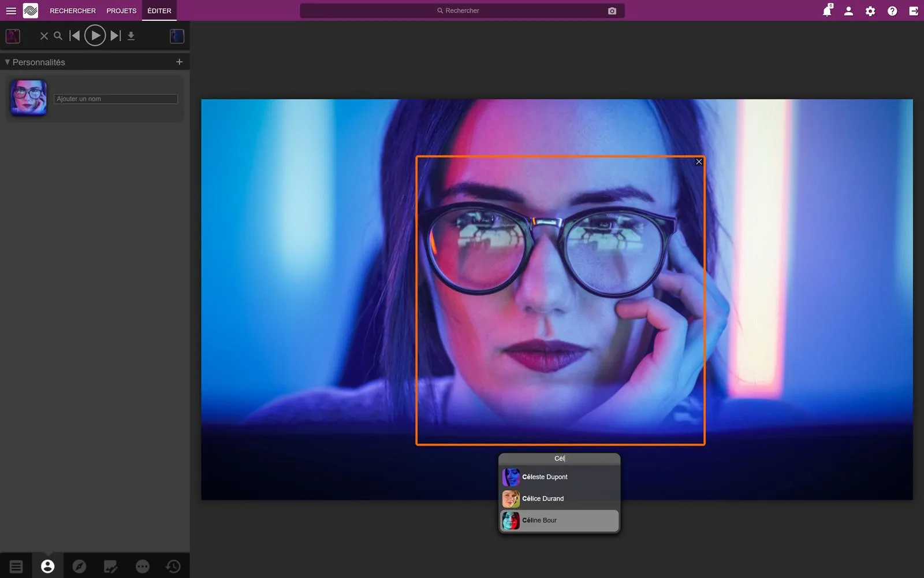The height and width of the screenshot is (578, 924).
Task: Focus the top Rechercher search bar
Action: pyautogui.click(x=462, y=10)
